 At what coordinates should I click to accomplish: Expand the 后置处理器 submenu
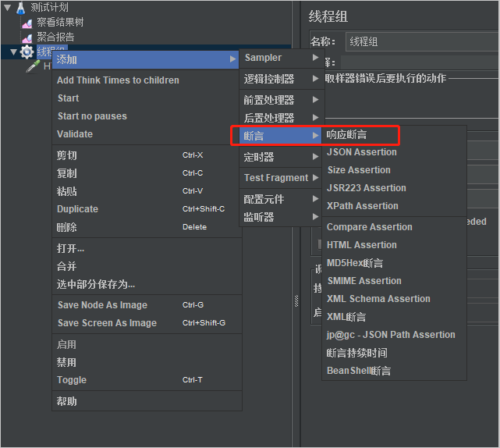(282, 118)
